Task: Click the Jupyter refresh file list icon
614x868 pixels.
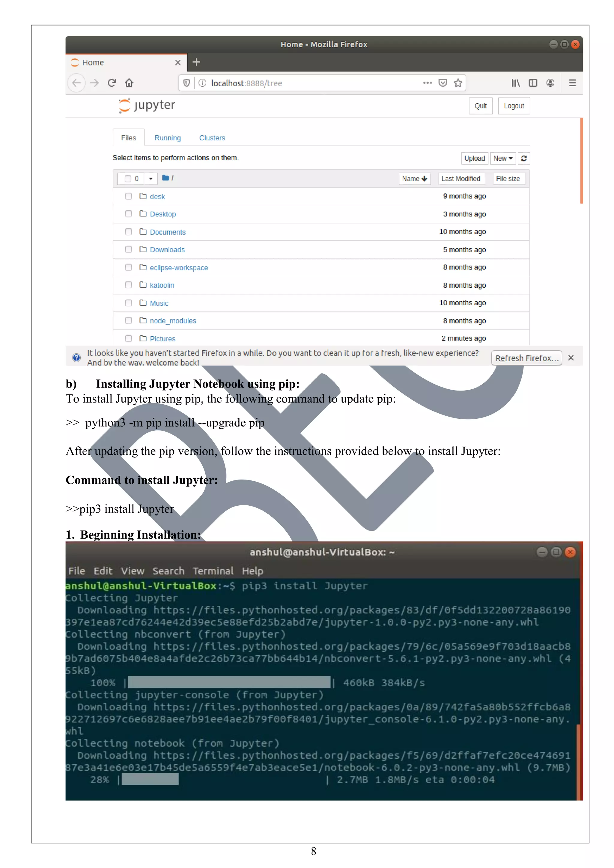Action: coord(524,158)
